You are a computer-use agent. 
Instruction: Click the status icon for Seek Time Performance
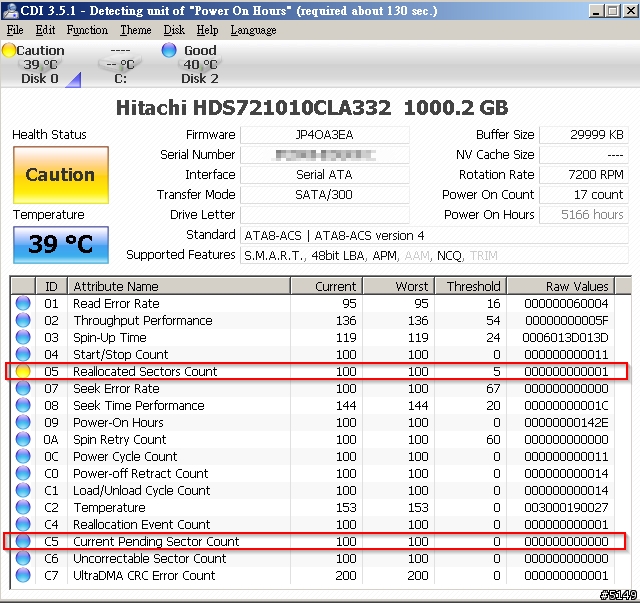23,405
